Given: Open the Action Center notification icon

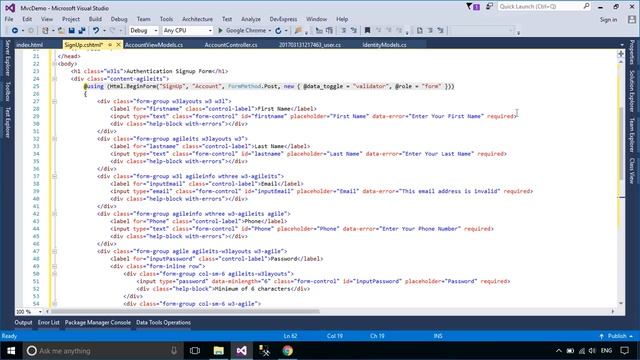Looking at the screenshot, I should coord(624,351).
